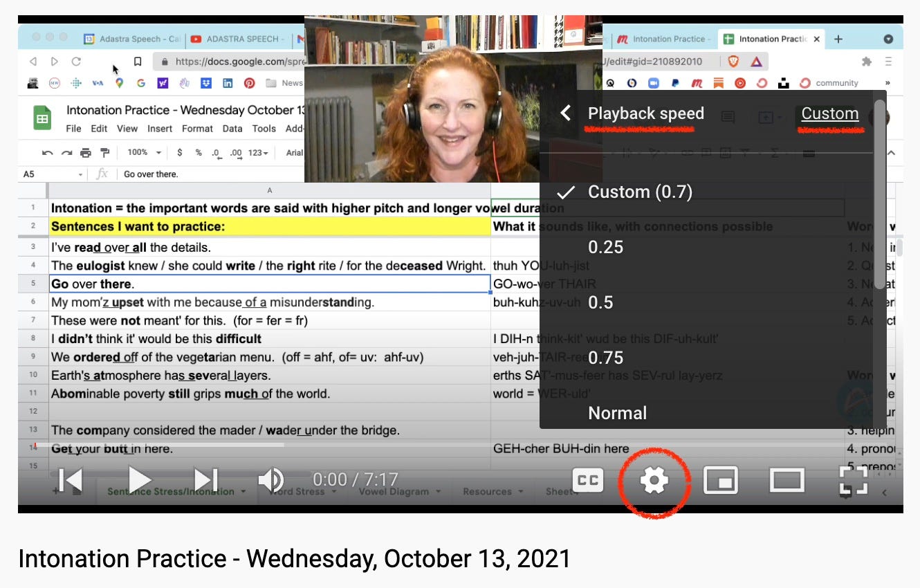
Task: Open the Custom speed settings link
Action: coord(829,113)
